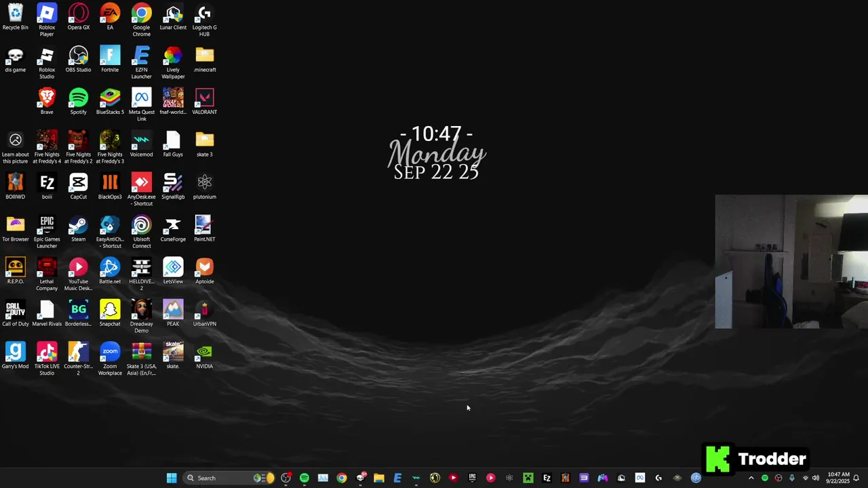Select the .minecraft folder on the desktop
The image size is (868, 488).
pos(204,60)
